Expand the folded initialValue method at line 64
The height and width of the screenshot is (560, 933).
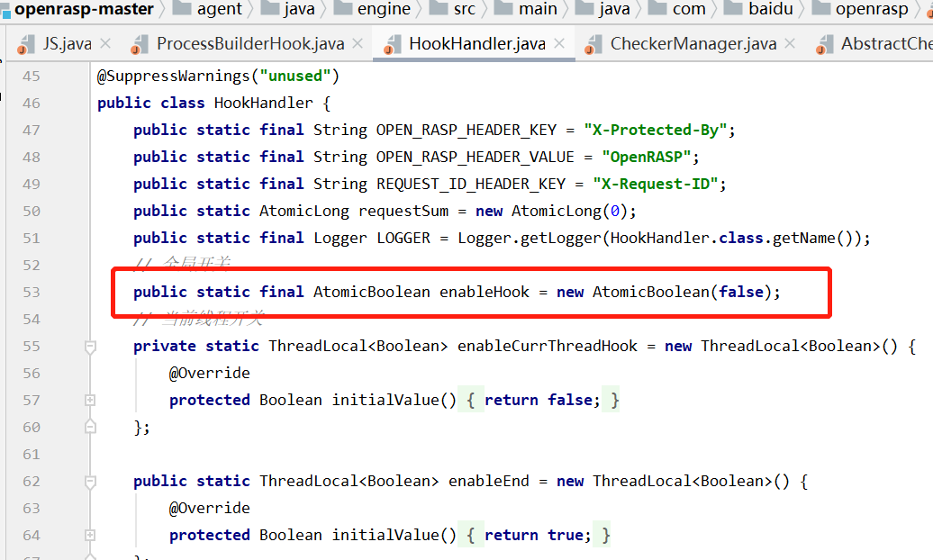(90, 535)
